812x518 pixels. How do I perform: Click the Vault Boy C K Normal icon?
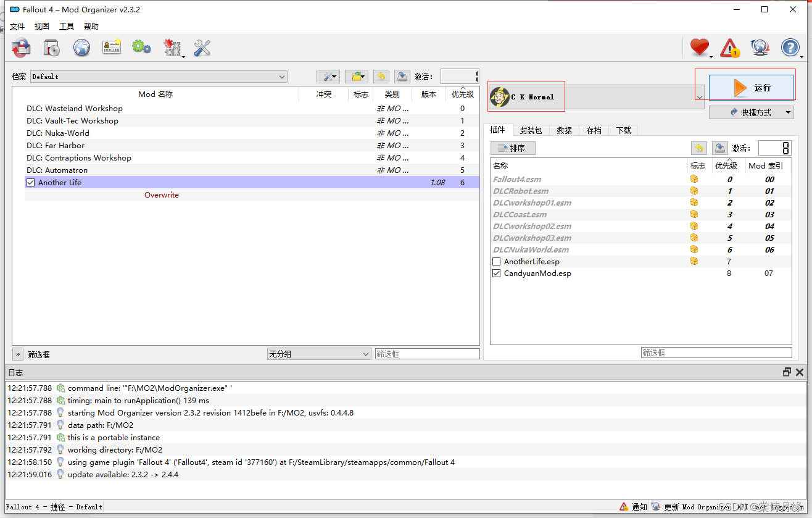(499, 97)
